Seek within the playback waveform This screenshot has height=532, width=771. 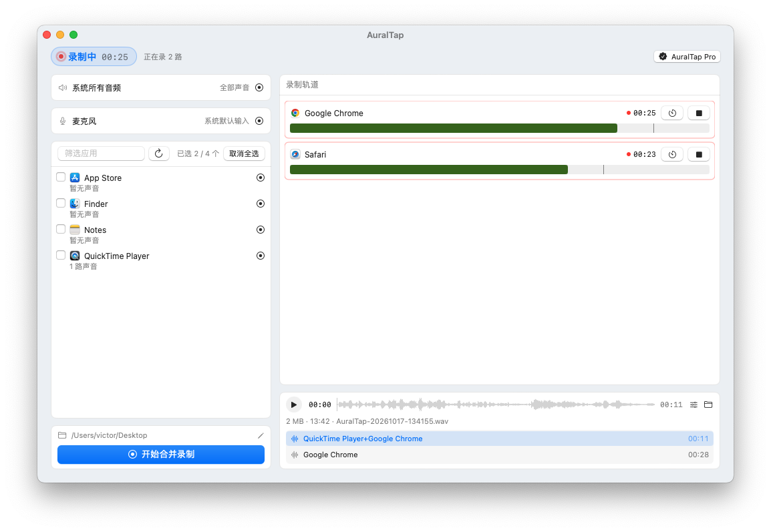[496, 405]
